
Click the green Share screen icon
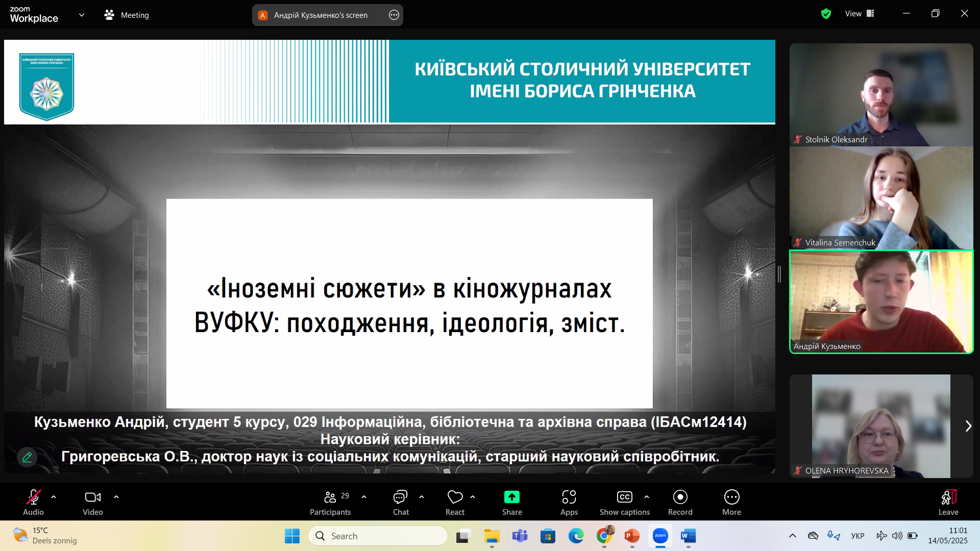[511, 497]
